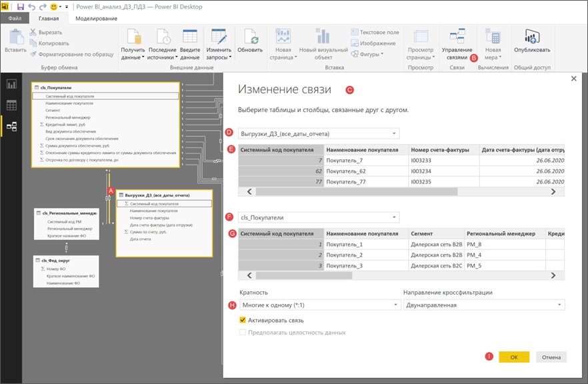
Task: Select Кредитный лимит, руб field in diagram
Action: point(65,125)
